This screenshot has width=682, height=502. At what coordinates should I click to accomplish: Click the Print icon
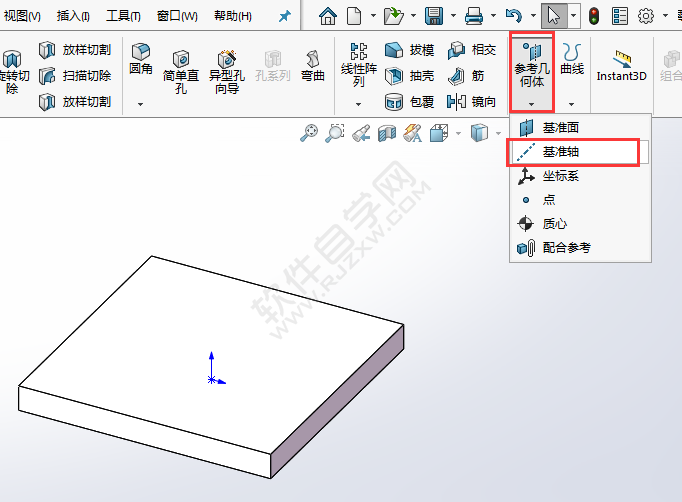click(474, 16)
